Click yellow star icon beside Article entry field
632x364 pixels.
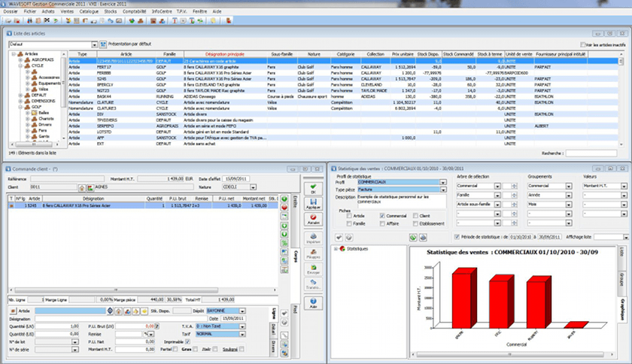point(144,311)
